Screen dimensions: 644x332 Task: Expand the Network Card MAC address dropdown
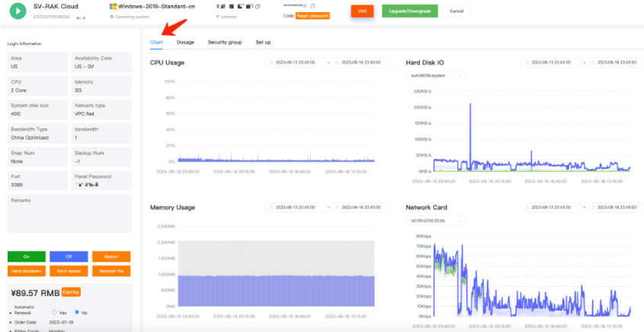(437, 221)
